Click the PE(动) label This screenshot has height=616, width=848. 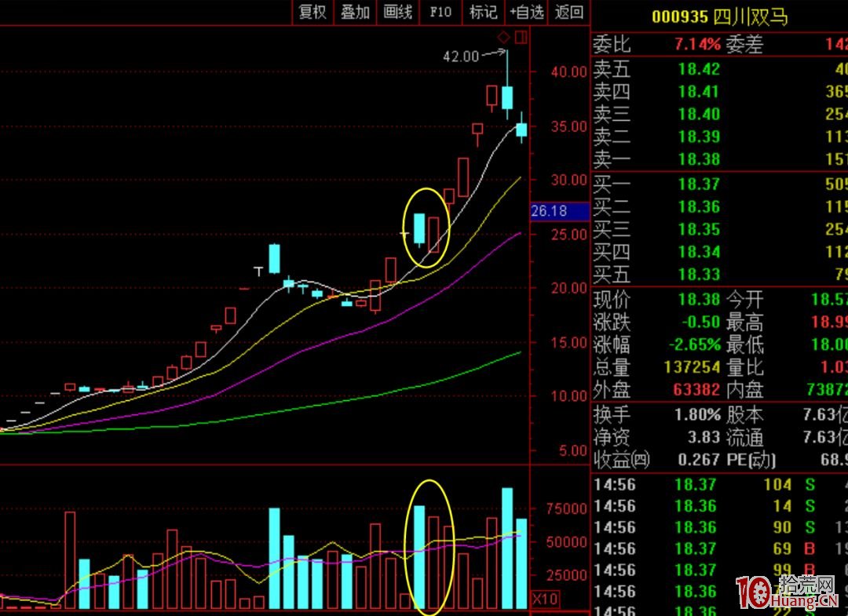[x=751, y=460]
